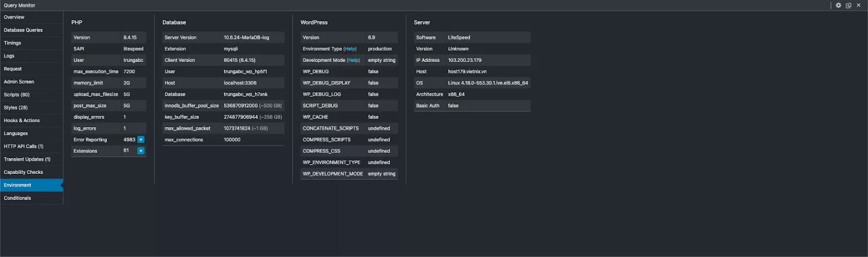
Task: Click Help link next to Development Mode
Action: (x=353, y=60)
